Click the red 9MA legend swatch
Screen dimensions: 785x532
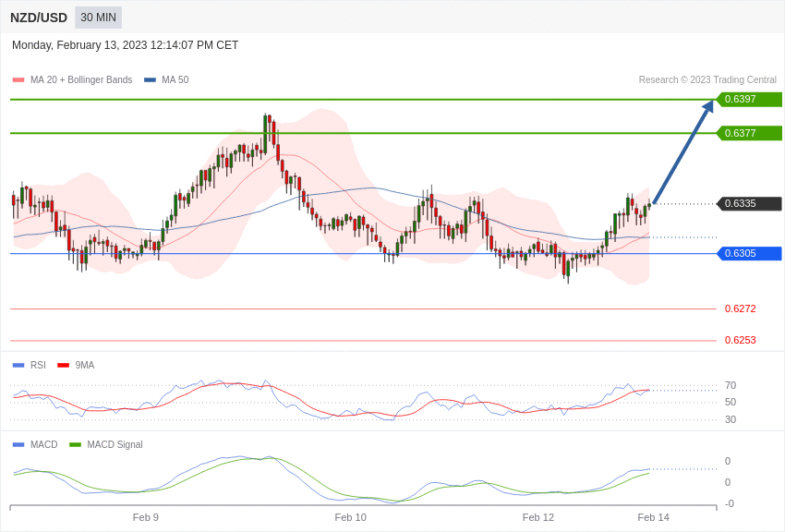[63, 366]
